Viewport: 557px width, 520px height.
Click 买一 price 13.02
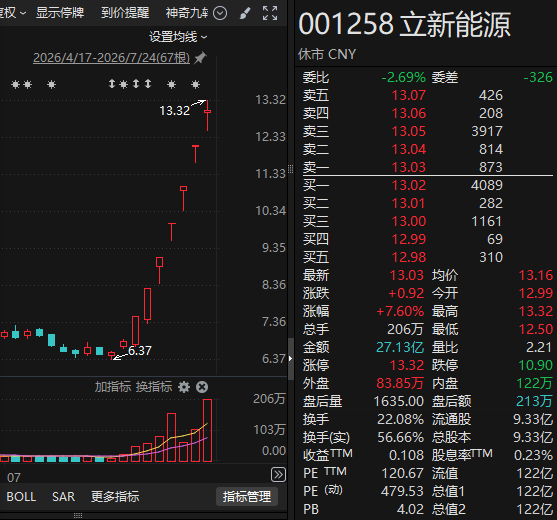[x=409, y=185]
